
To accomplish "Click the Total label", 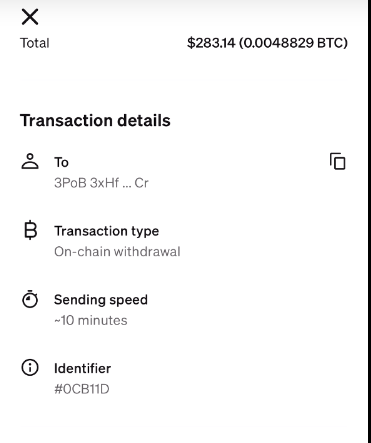I will [x=35, y=43].
